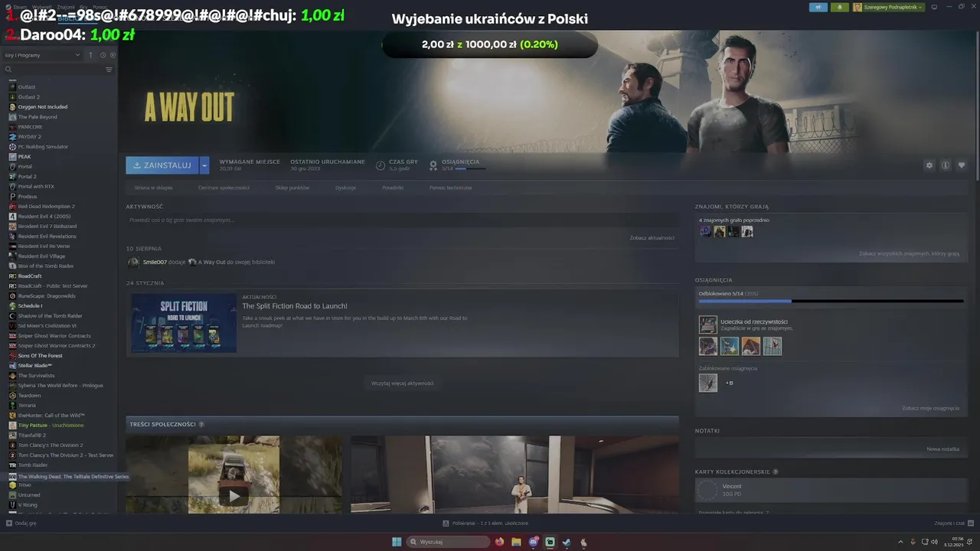Open the announcements megaphone icon

818,7
